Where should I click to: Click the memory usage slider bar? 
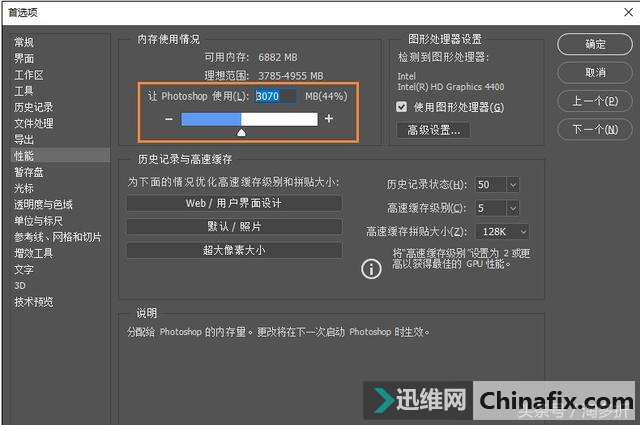point(249,119)
